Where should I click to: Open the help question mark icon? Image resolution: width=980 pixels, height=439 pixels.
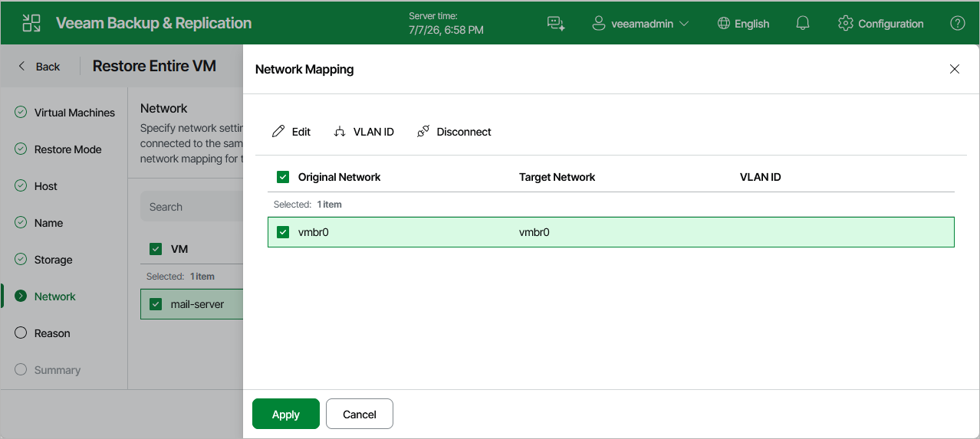(958, 23)
